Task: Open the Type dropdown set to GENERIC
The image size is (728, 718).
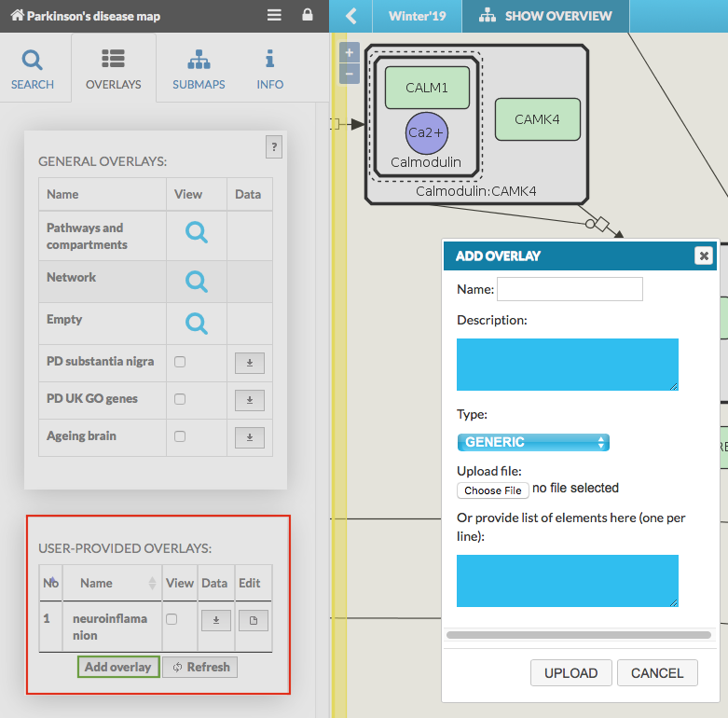Action: pyautogui.click(x=533, y=442)
